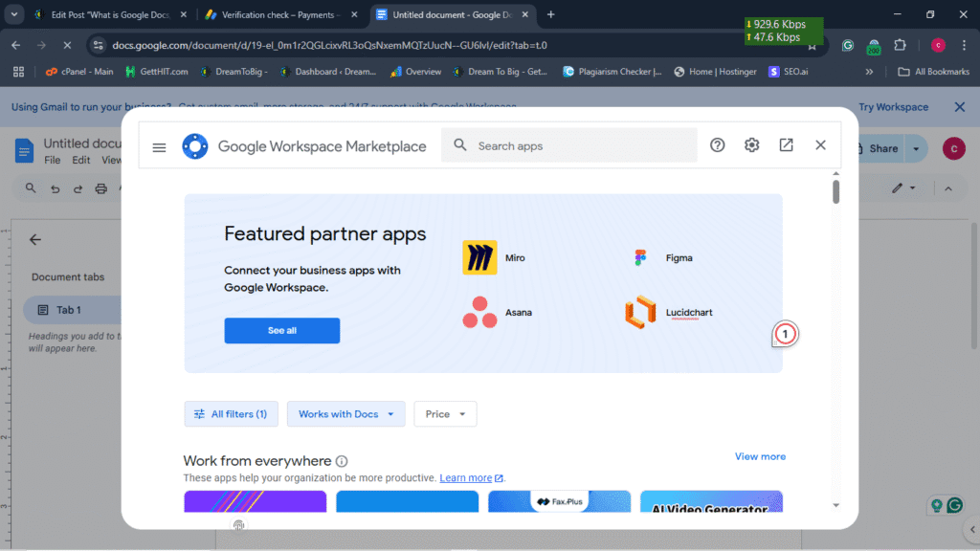Select the Figma app icon

coord(640,258)
